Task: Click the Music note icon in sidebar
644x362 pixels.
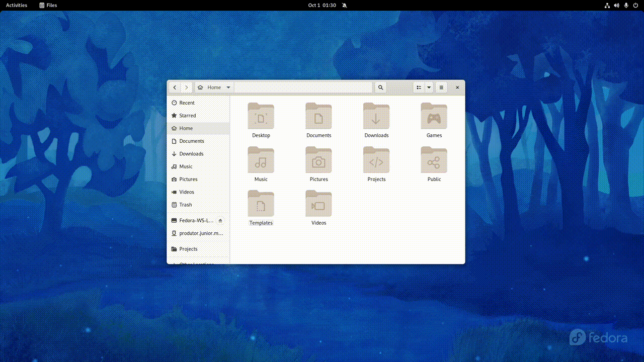Action: 174,166
